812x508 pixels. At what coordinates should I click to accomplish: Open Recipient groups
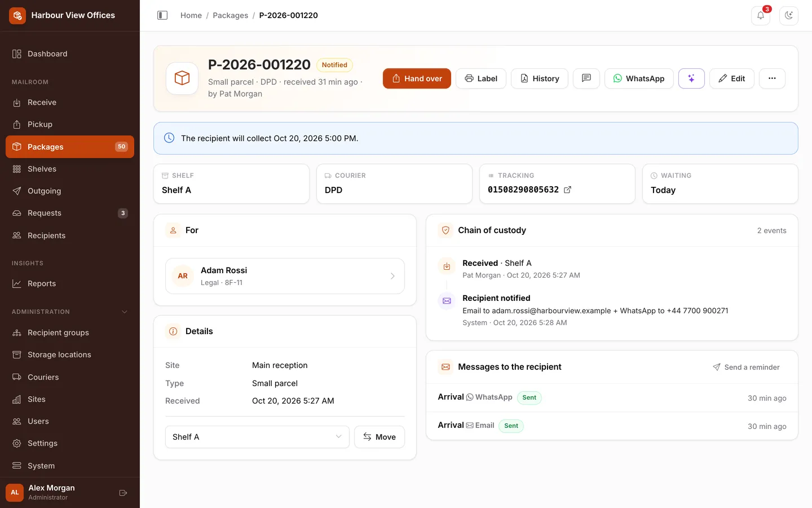pyautogui.click(x=70, y=332)
